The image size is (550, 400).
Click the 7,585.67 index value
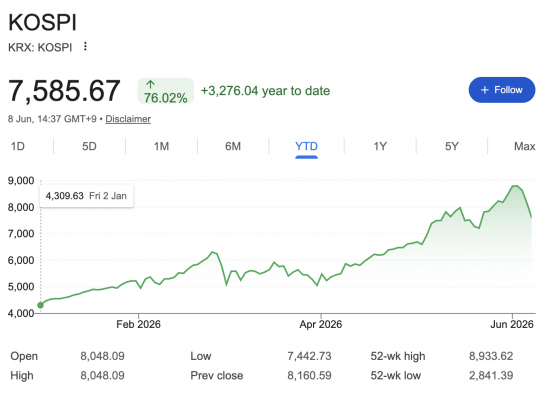click(64, 91)
